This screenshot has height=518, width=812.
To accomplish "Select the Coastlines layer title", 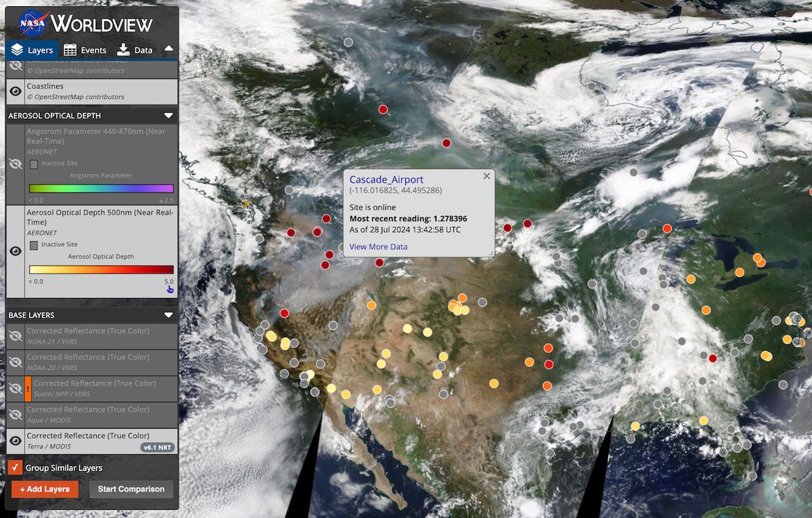I will [45, 86].
